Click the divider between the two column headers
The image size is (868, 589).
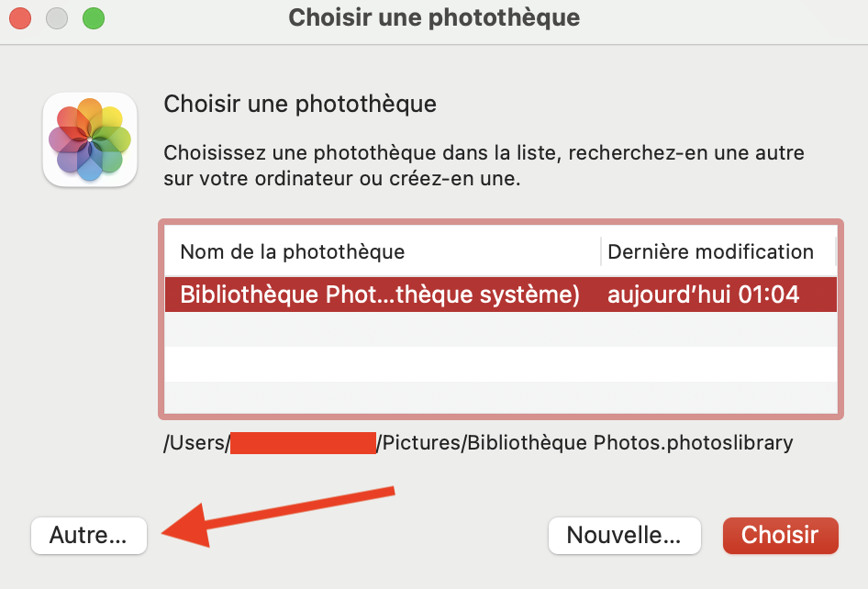[601, 251]
